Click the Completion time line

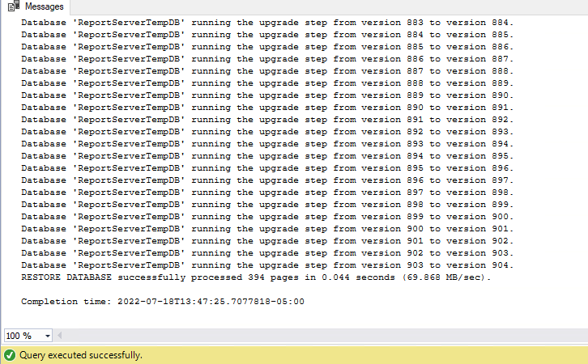(x=162, y=302)
